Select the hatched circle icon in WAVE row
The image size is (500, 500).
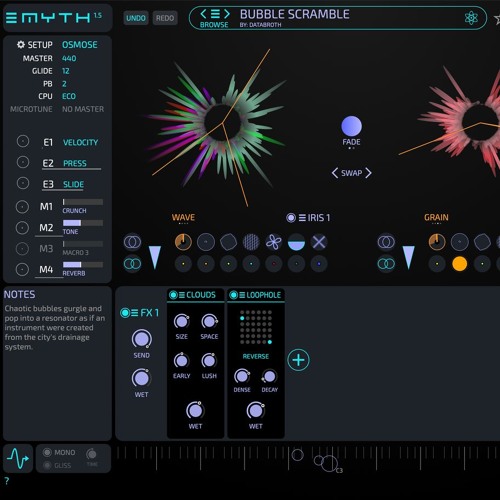pos(251,242)
